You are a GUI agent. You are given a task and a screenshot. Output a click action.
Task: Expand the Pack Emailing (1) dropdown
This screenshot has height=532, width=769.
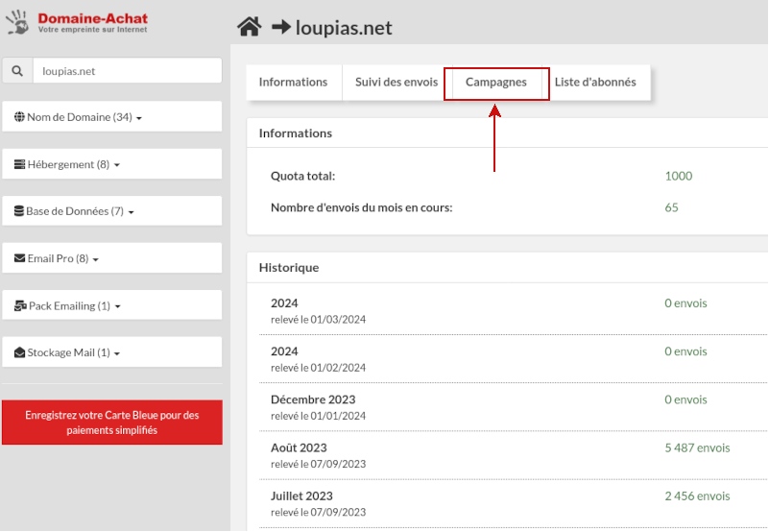coord(112,305)
